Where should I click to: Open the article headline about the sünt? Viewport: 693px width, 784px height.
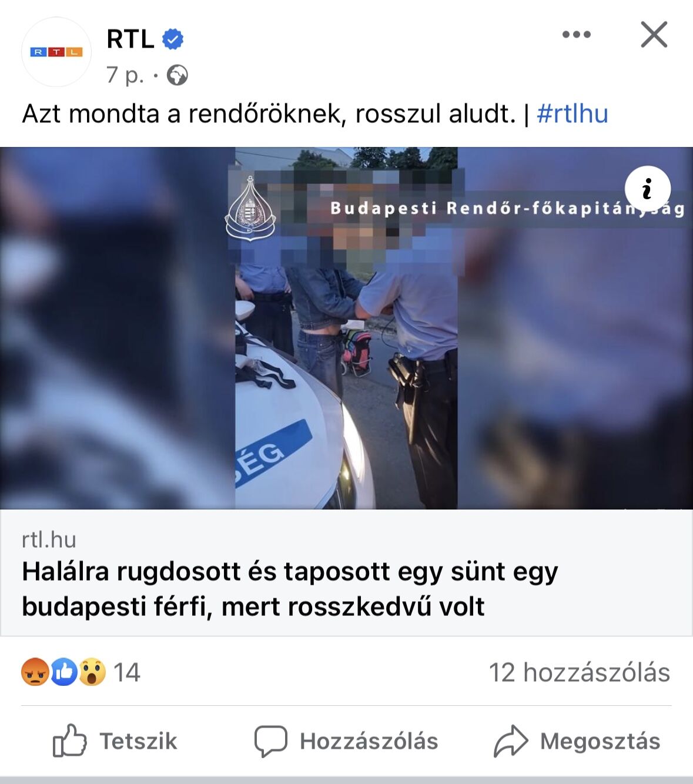(x=290, y=588)
